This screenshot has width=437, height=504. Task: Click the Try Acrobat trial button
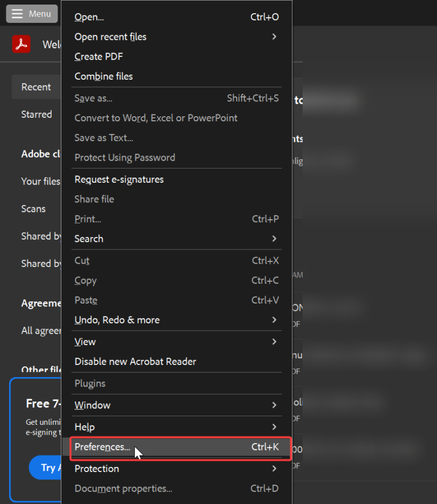48,468
